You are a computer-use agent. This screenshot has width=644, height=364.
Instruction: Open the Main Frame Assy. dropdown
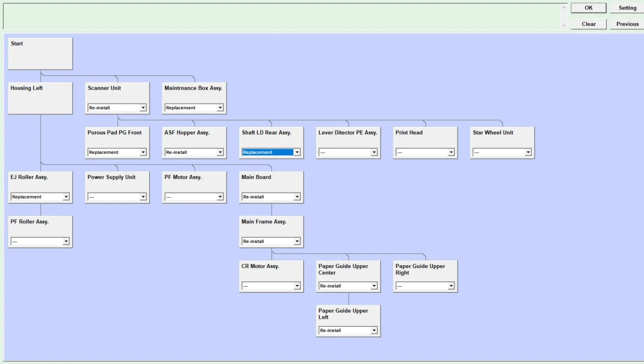[271, 241]
